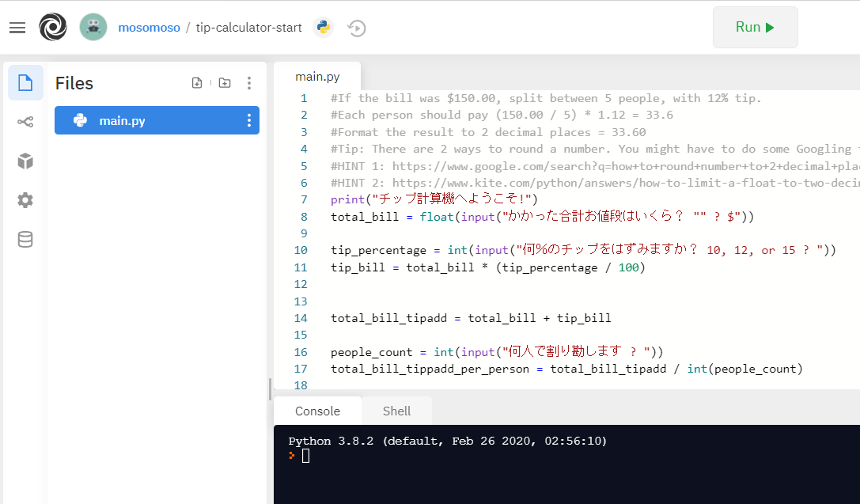Image resolution: width=860 pixels, height=504 pixels.
Task: Open the hamburger navigation menu
Action: pyautogui.click(x=17, y=26)
